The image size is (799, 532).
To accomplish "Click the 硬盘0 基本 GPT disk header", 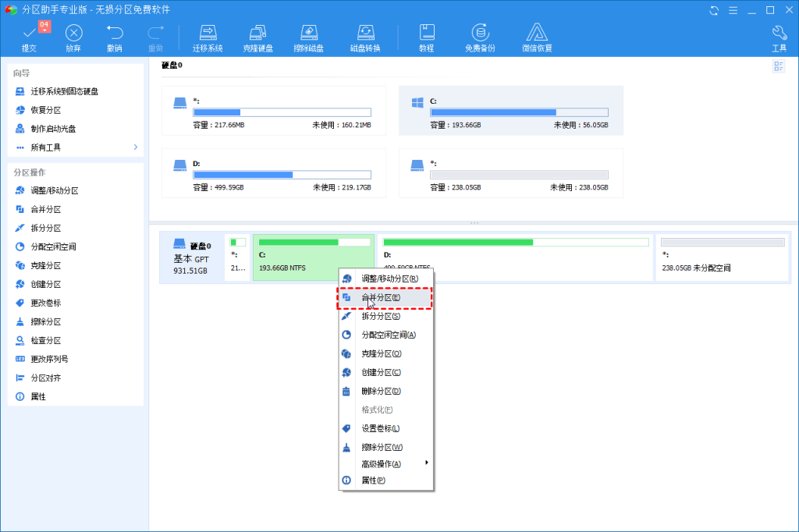I will click(192, 257).
